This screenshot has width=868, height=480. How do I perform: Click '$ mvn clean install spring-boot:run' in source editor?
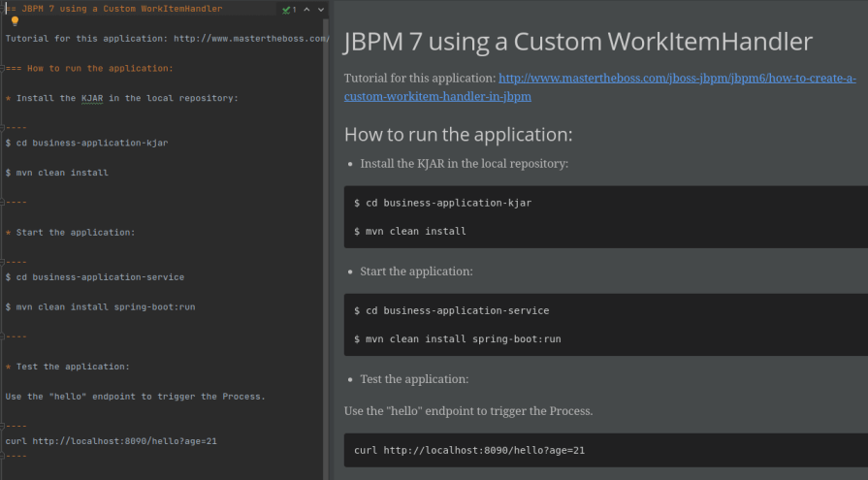pos(100,307)
